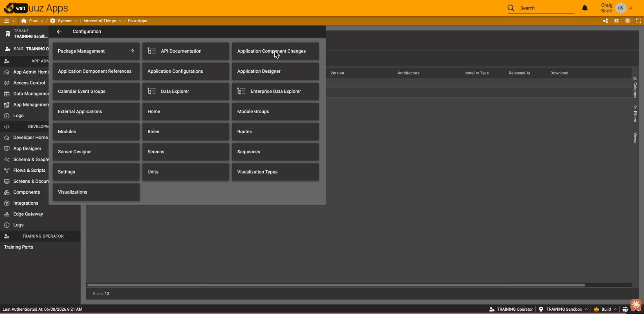
Task: Open Application Designer tile
Action: click(x=275, y=71)
